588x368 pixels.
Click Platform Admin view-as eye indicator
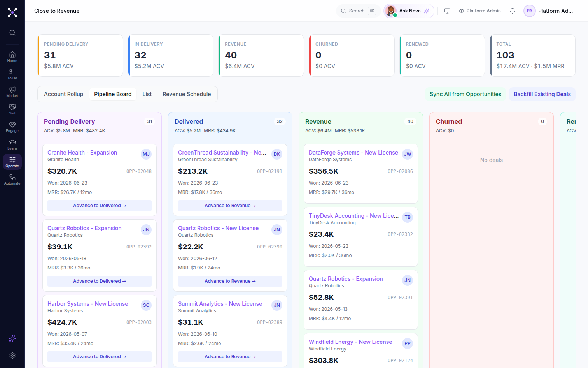click(x=480, y=11)
